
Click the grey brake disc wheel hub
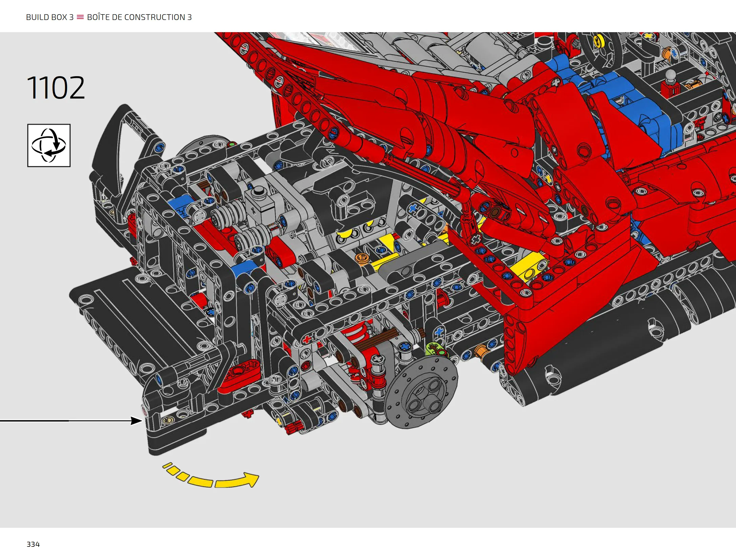click(x=421, y=392)
